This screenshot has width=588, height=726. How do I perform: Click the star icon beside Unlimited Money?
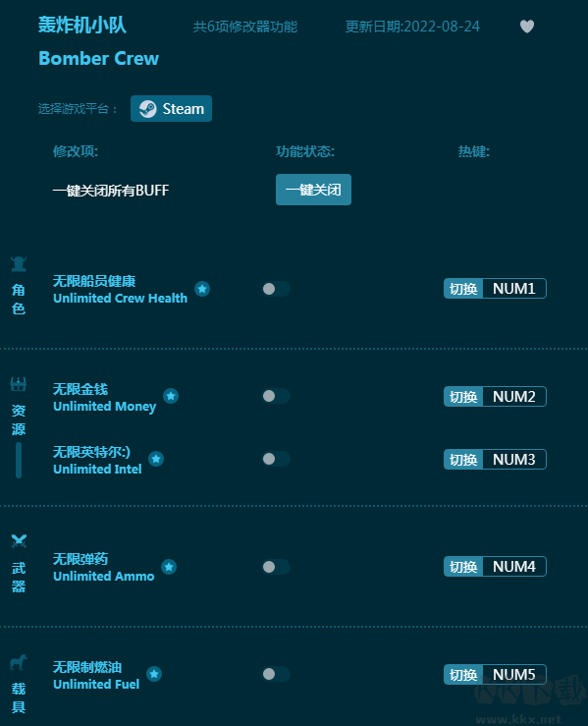coord(171,396)
